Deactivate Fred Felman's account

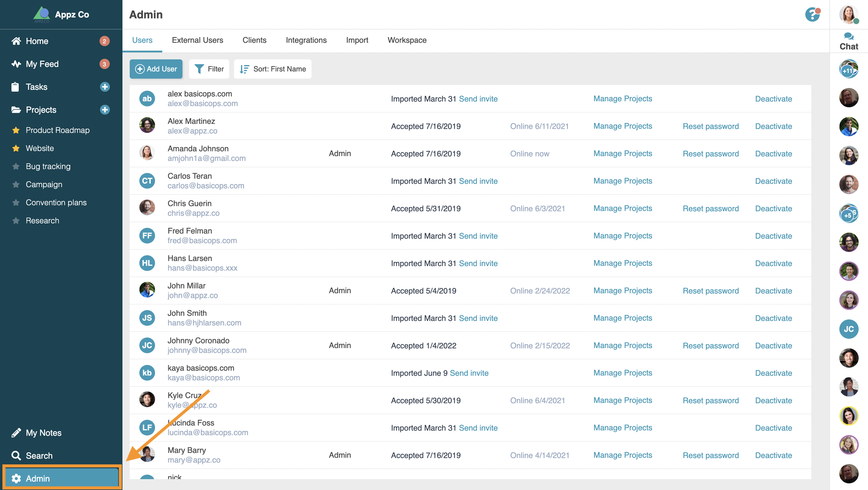coord(773,236)
